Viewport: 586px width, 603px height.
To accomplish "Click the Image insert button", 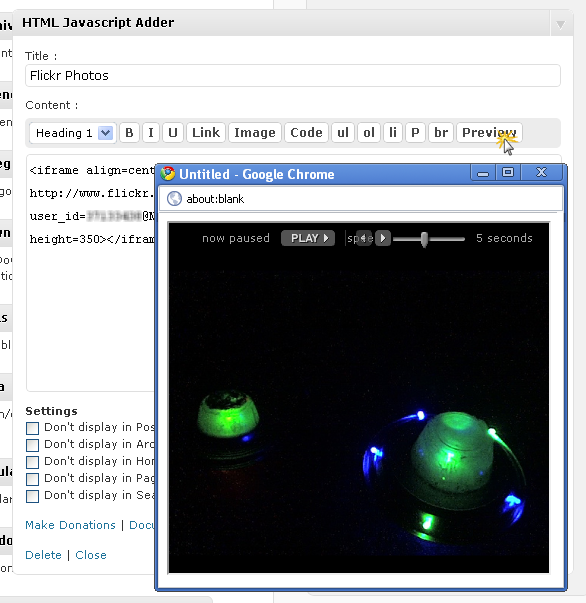I will click(255, 133).
